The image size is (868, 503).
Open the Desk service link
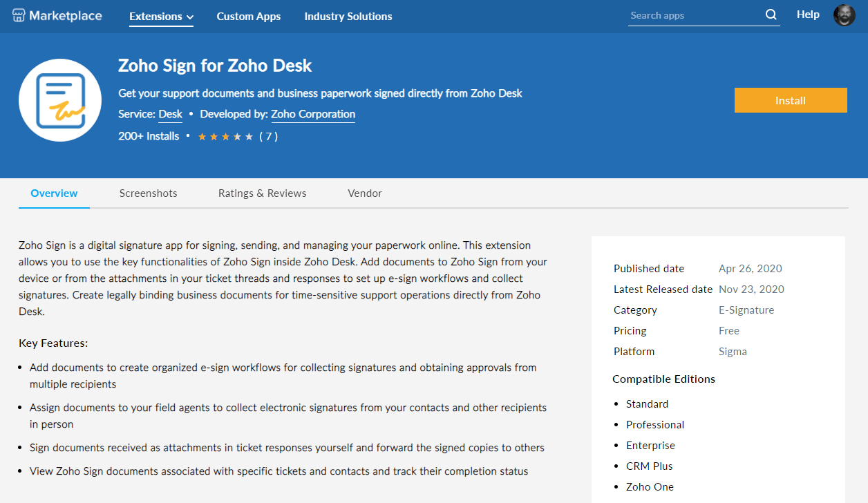click(x=171, y=115)
